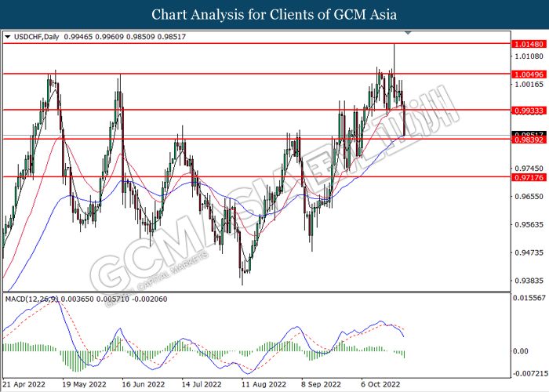Click the 1.00165 price axis value
This screenshot has height=392, width=549.
coord(529,85)
